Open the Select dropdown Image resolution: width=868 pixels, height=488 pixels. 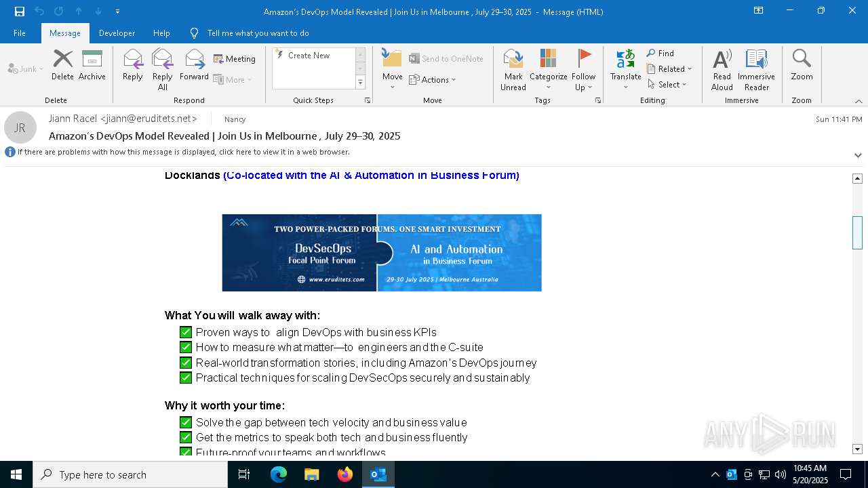[667, 85]
